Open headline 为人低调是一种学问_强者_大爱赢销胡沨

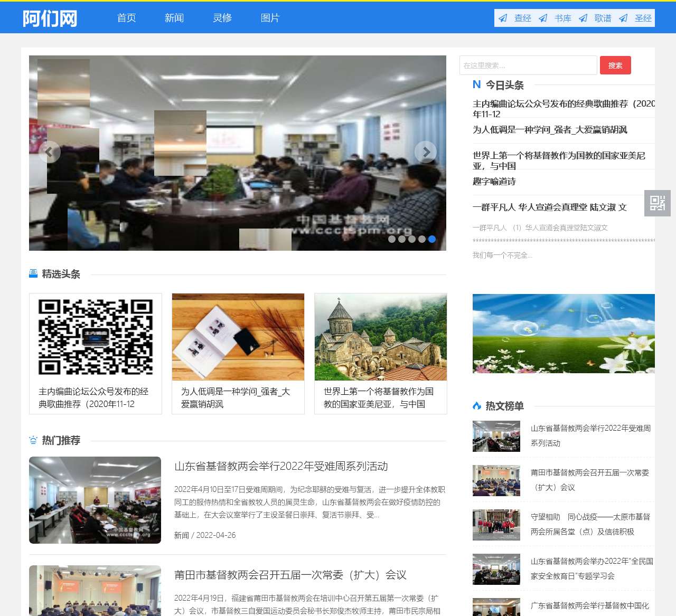coord(550,130)
